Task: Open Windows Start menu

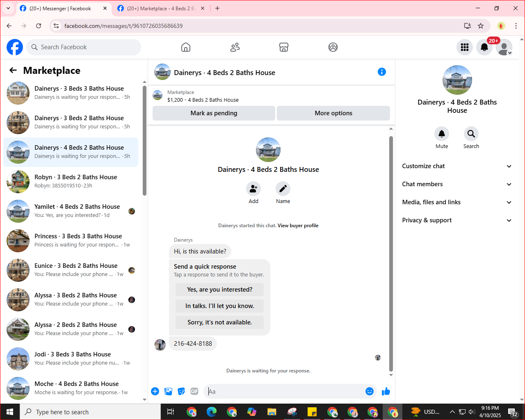Action: click(x=10, y=412)
